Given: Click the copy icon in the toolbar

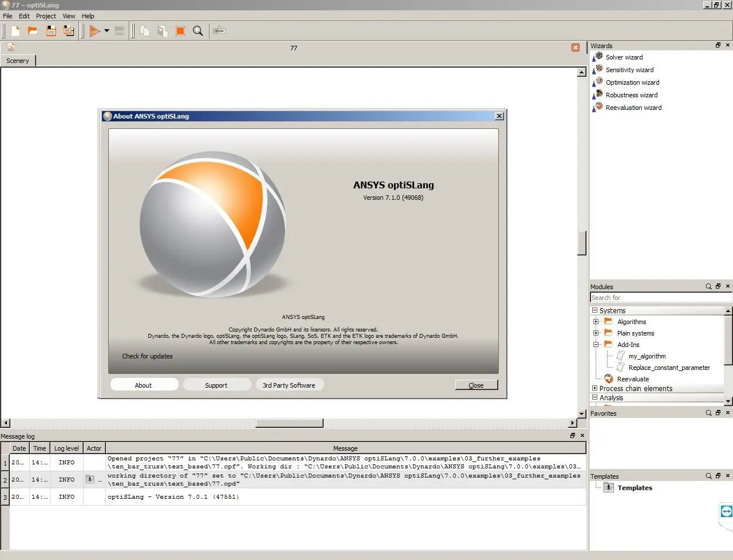Looking at the screenshot, I should [145, 31].
